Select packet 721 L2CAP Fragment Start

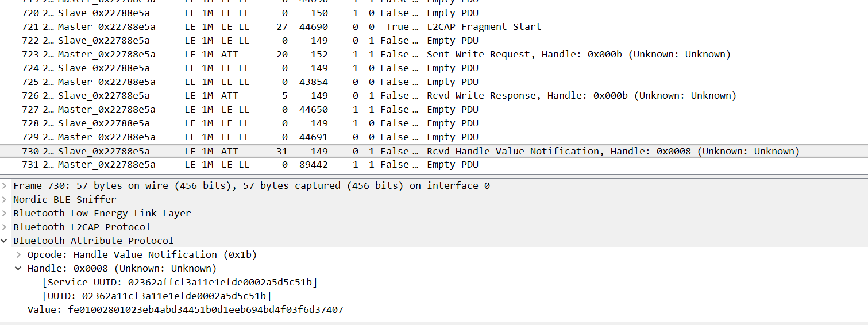[484, 27]
